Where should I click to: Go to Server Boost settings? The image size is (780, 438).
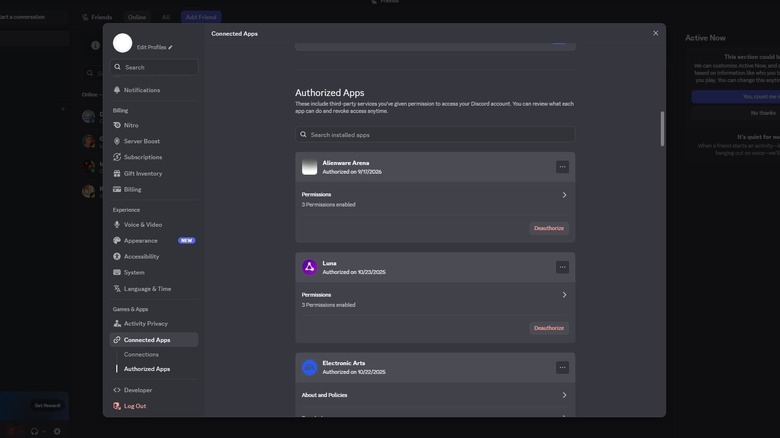pos(154,141)
